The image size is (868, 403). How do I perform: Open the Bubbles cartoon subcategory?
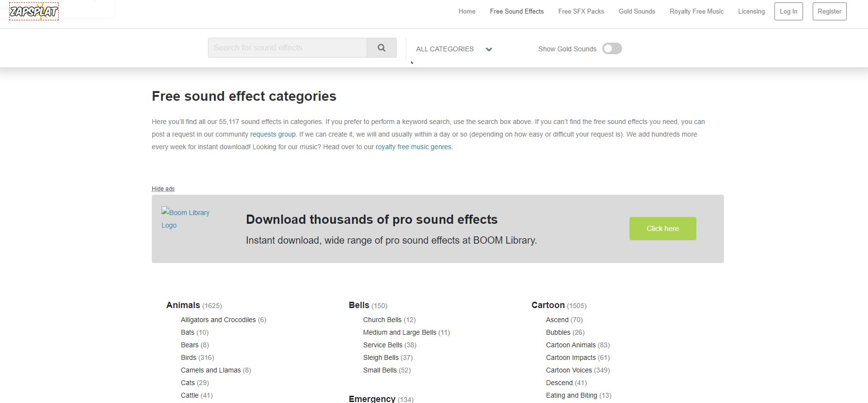pos(558,332)
